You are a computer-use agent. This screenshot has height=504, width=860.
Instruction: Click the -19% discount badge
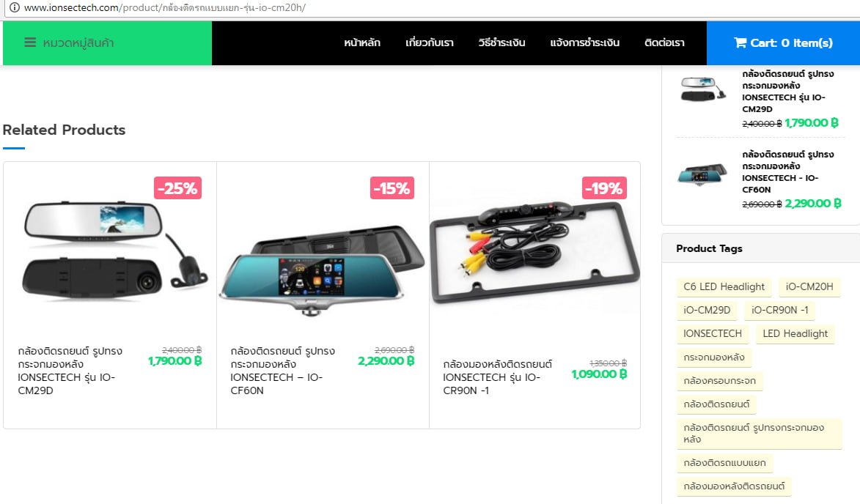coord(604,188)
